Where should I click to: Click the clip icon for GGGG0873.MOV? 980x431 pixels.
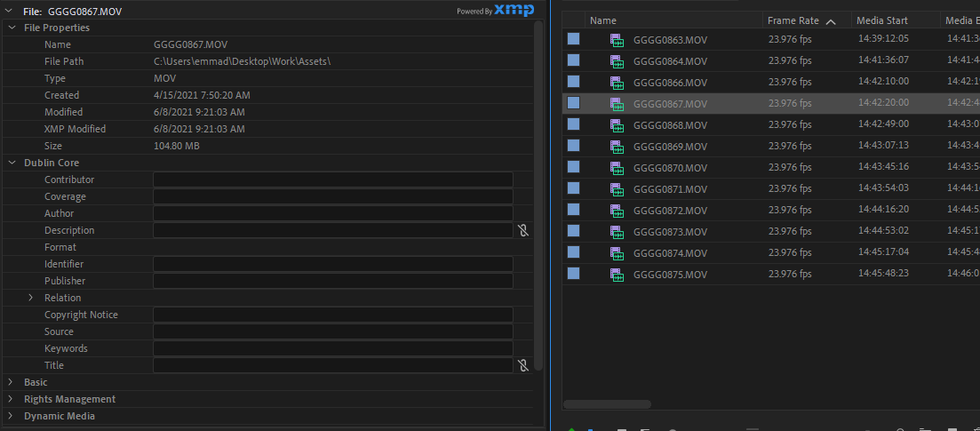pos(617,232)
